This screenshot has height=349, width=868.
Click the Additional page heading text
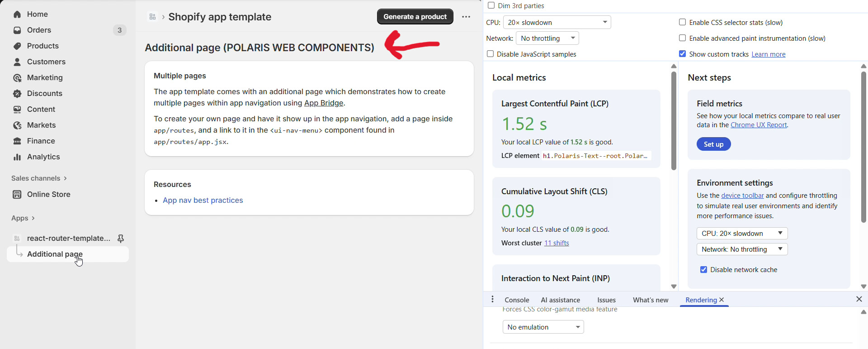[259, 48]
